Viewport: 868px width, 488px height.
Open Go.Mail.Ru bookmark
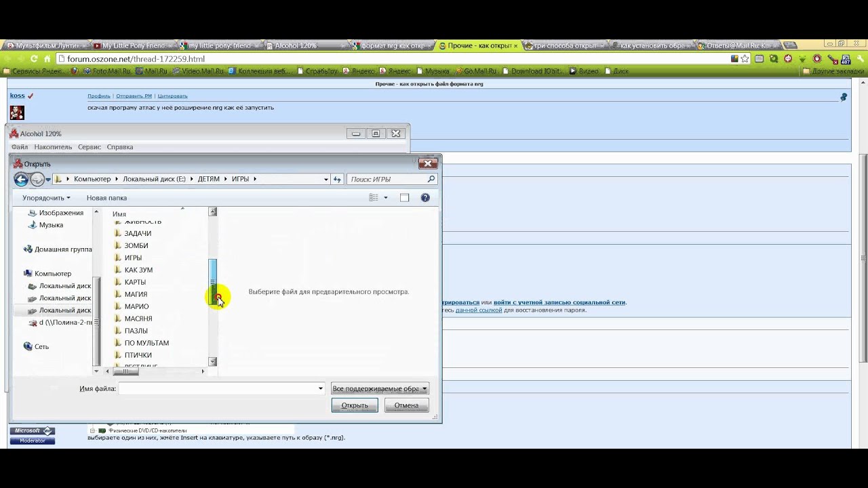[x=476, y=71]
